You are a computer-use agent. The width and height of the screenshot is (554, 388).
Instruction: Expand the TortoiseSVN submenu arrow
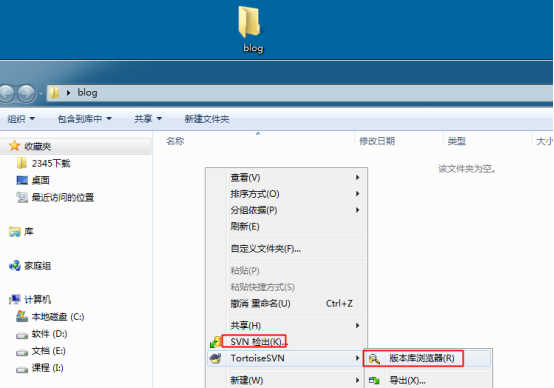point(358,358)
